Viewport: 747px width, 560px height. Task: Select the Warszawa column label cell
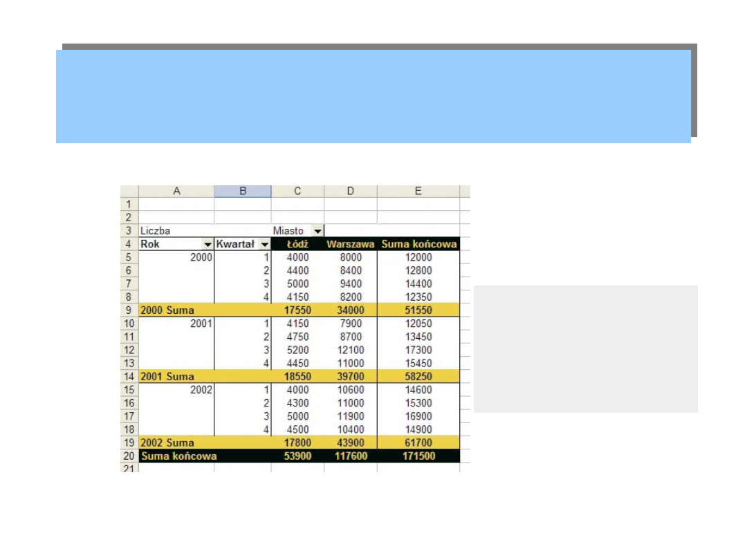(x=351, y=244)
